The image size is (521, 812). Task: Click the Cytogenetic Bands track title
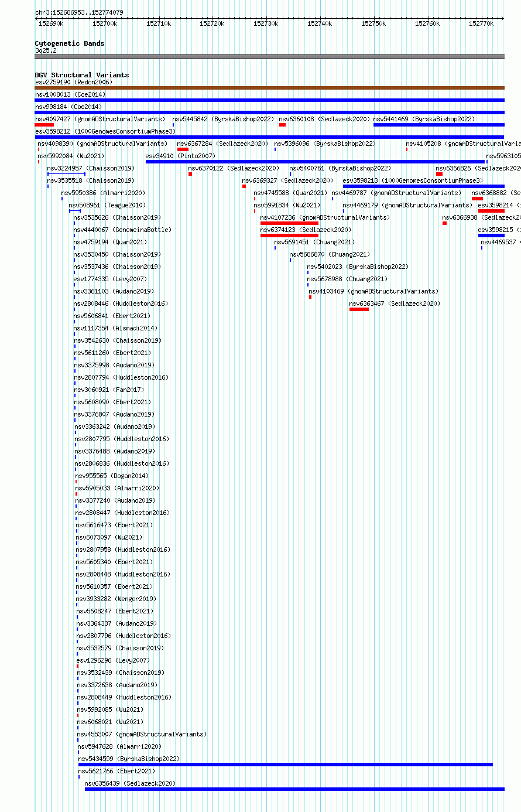(x=70, y=43)
